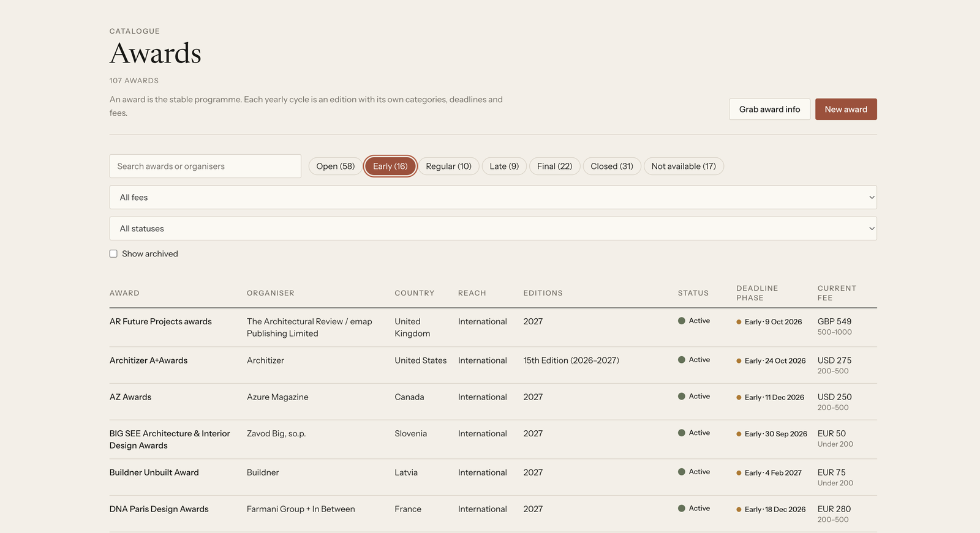Open the All fees dropdown

pyautogui.click(x=493, y=197)
